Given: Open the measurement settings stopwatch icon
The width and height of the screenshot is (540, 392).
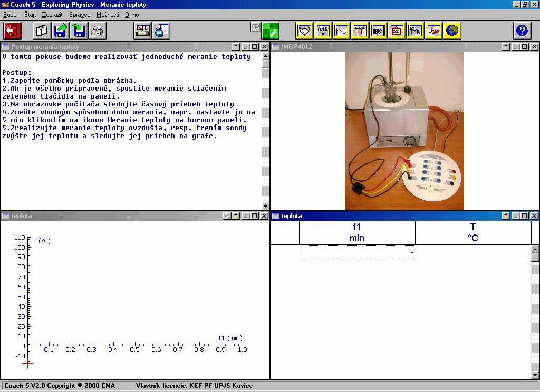Looking at the screenshot, I should coord(161,31).
